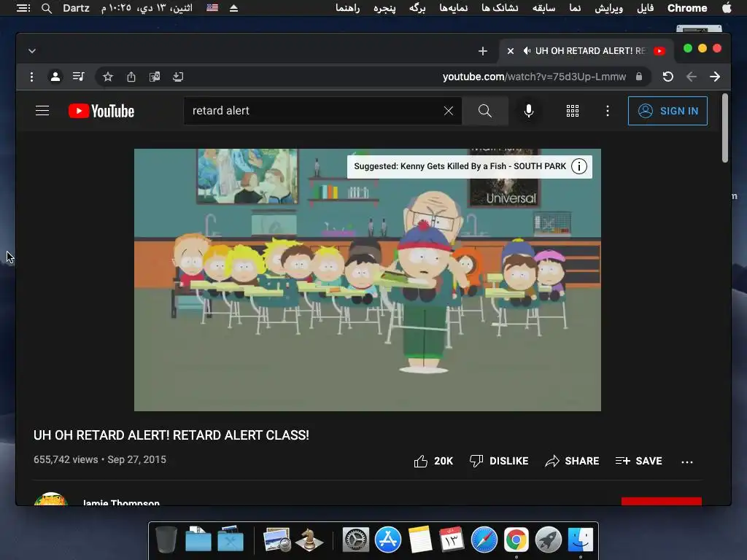Open the نمایه‌ها menu

pos(453,8)
